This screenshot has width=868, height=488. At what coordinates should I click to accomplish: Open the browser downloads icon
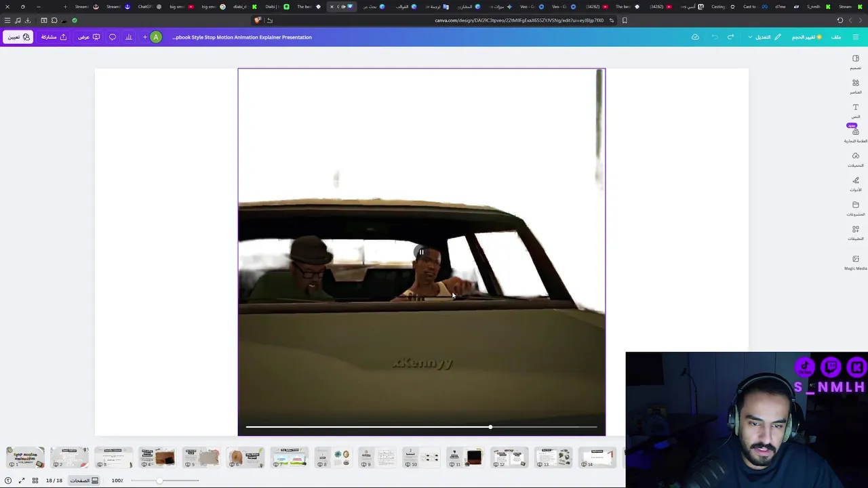(28, 20)
